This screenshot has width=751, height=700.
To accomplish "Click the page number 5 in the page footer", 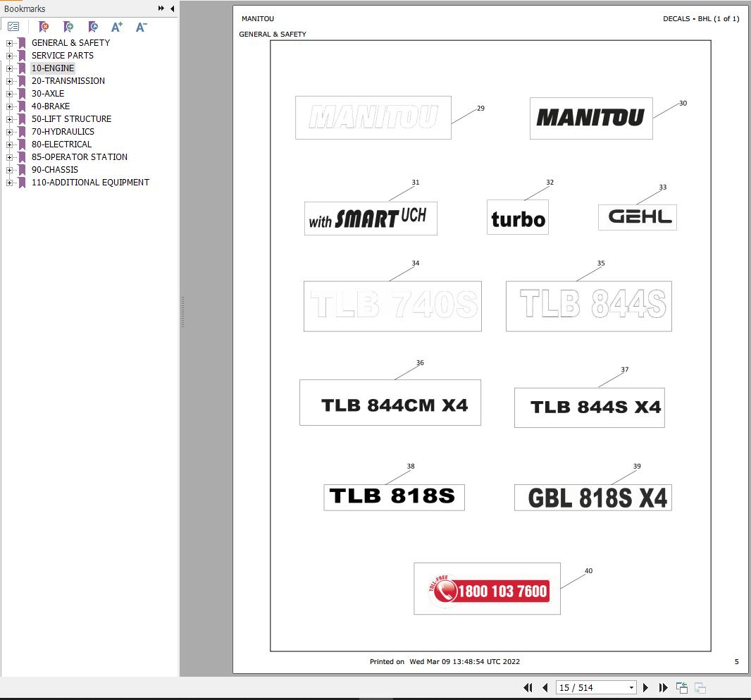I will pos(737,662).
